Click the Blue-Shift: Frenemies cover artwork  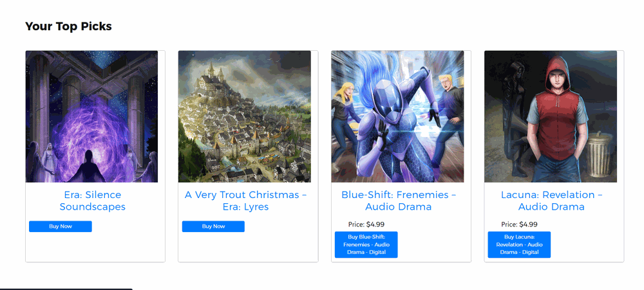tap(397, 116)
